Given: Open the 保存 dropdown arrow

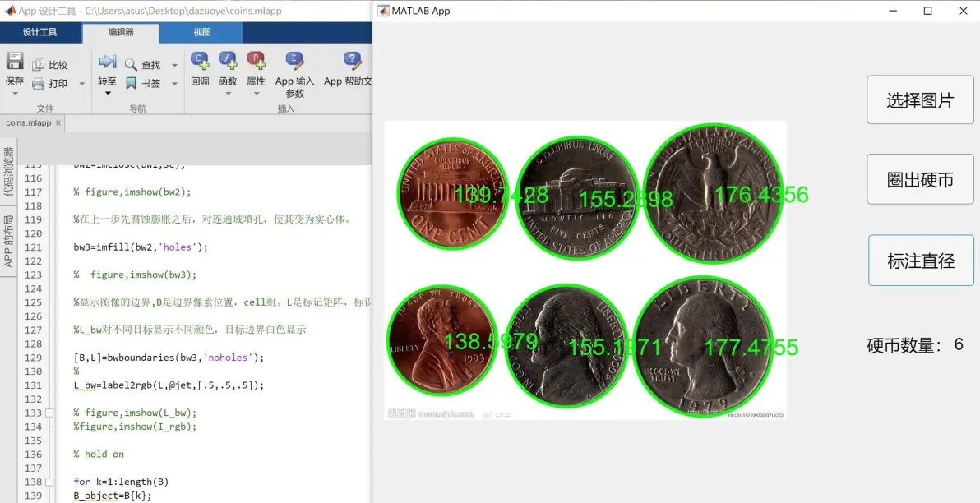Looking at the screenshot, I should (15, 94).
